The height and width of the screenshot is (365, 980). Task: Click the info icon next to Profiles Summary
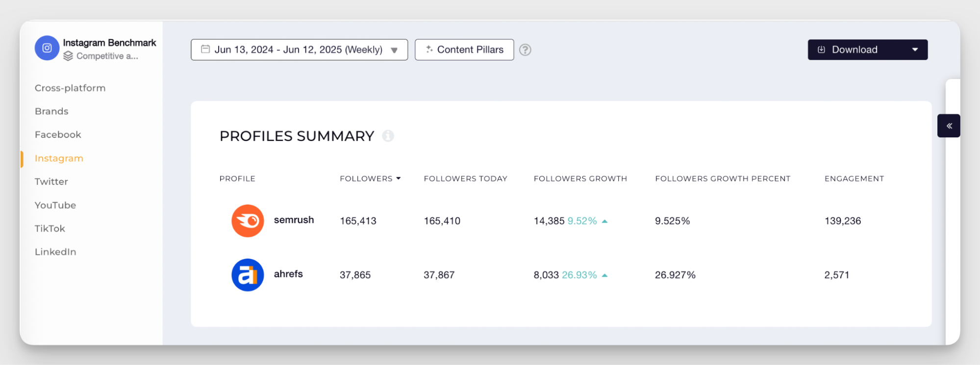tap(388, 136)
